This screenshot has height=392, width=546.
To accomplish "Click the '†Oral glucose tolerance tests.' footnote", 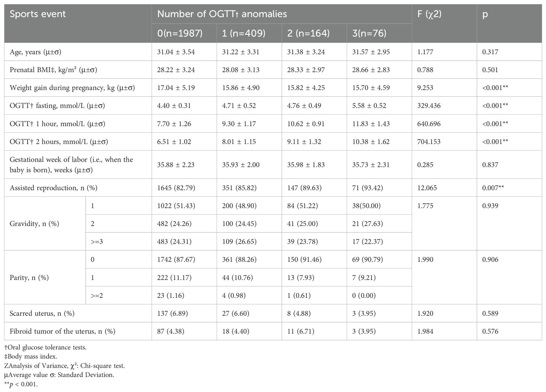I will [x=45, y=347].
